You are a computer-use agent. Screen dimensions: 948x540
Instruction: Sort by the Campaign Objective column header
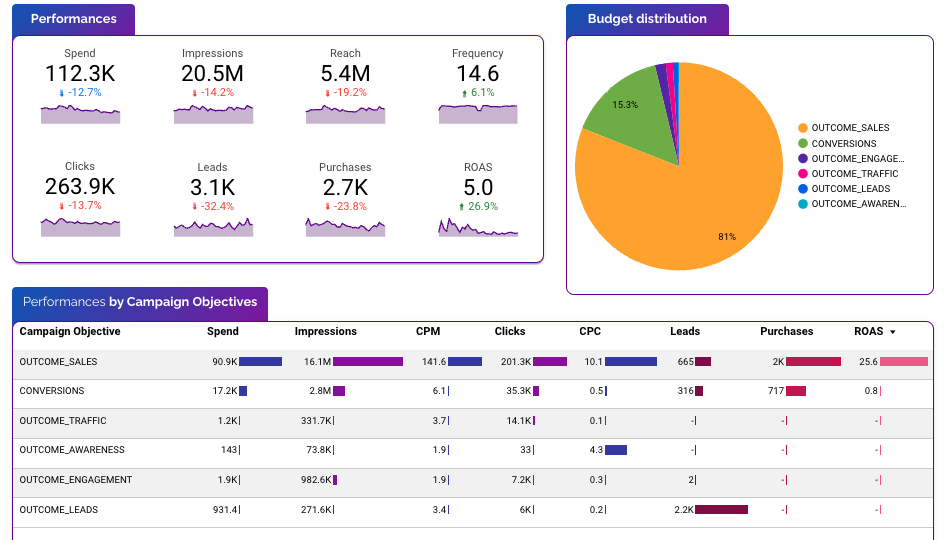[70, 332]
